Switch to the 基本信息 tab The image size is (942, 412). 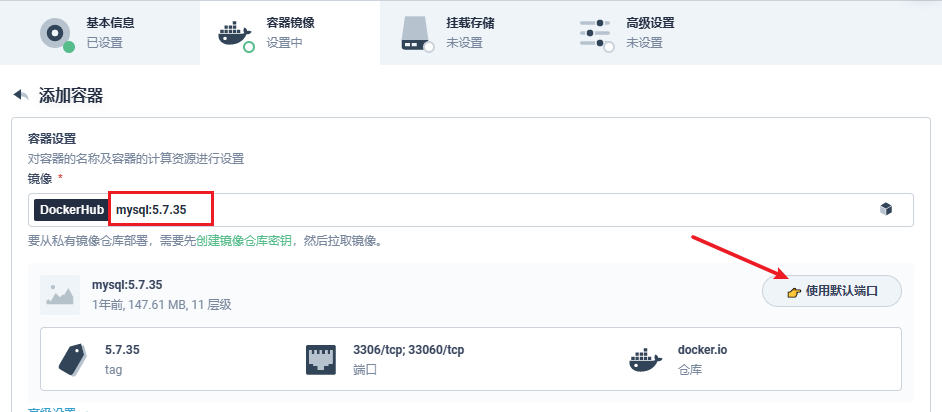[110, 33]
